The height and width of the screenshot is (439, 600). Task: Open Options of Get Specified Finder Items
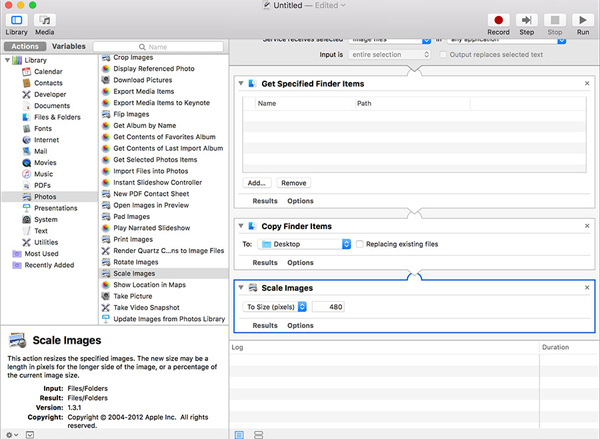tap(300, 201)
